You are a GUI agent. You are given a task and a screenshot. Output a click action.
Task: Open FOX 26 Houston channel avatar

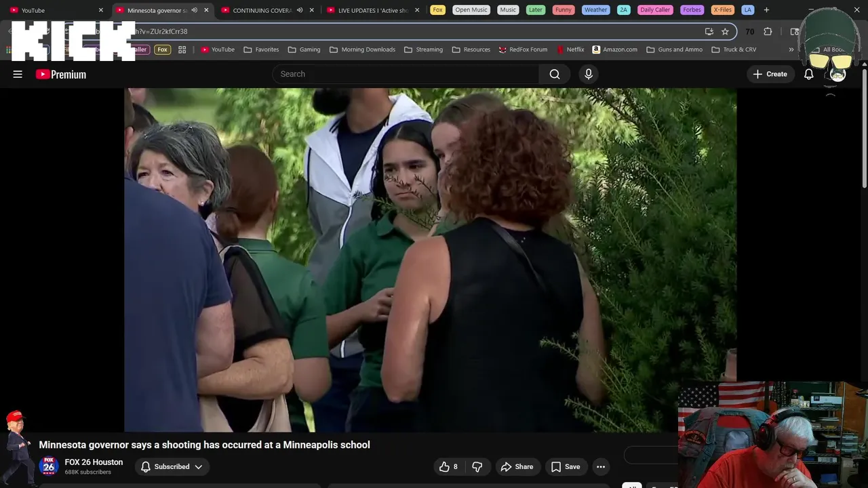coord(48,466)
